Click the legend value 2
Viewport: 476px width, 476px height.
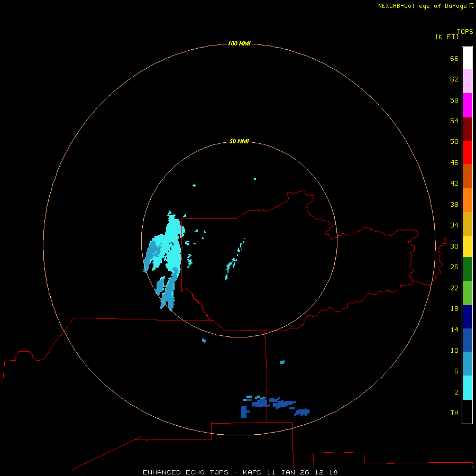[x=456, y=392]
